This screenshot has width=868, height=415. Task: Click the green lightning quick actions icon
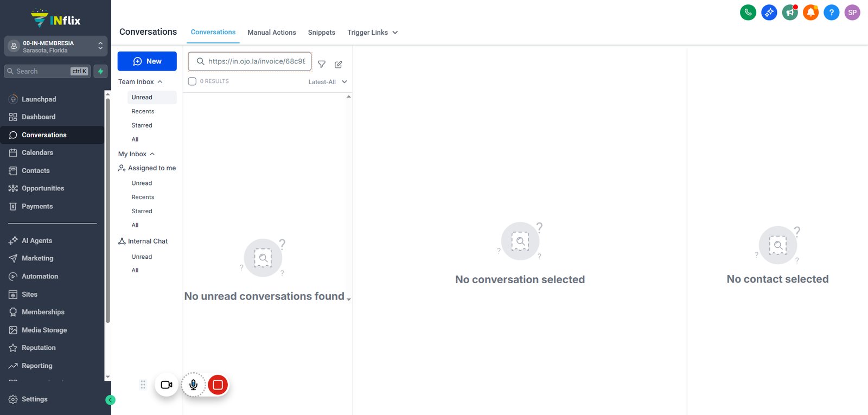coord(100,71)
